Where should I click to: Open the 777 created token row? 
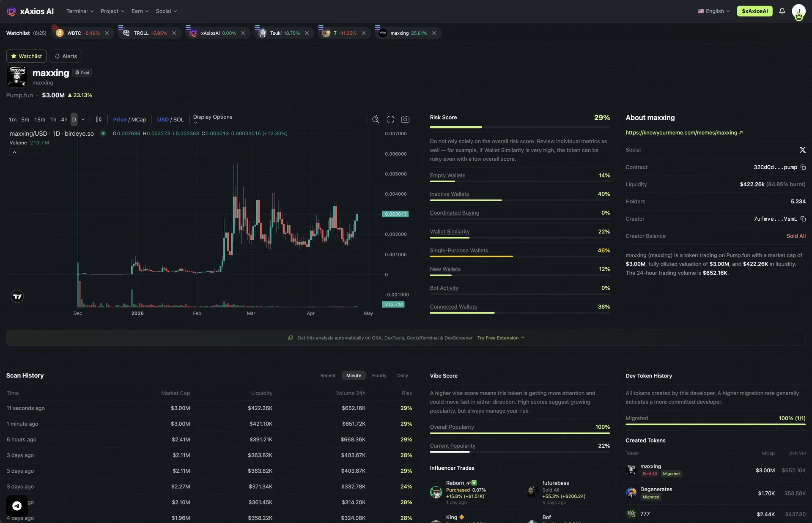pyautogui.click(x=716, y=514)
